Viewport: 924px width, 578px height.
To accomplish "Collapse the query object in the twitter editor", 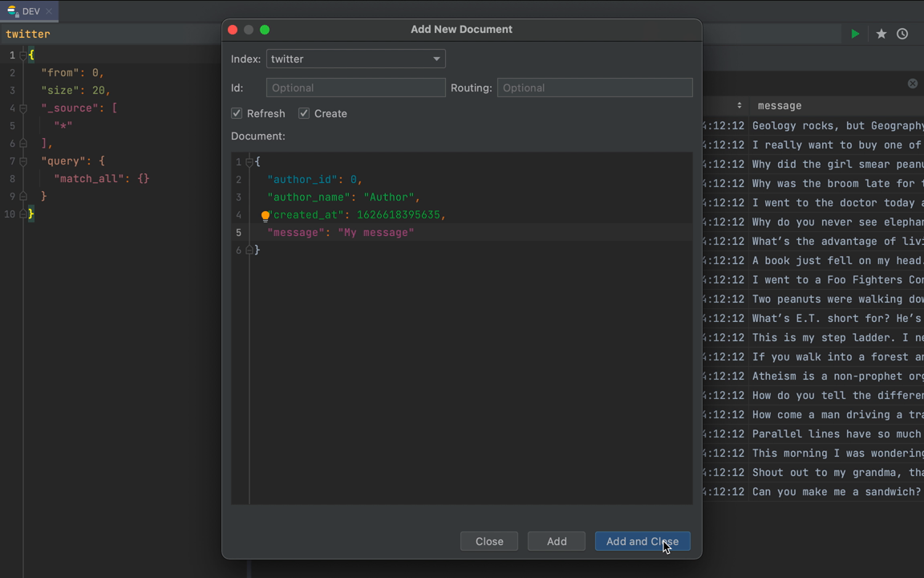I will [x=23, y=161].
